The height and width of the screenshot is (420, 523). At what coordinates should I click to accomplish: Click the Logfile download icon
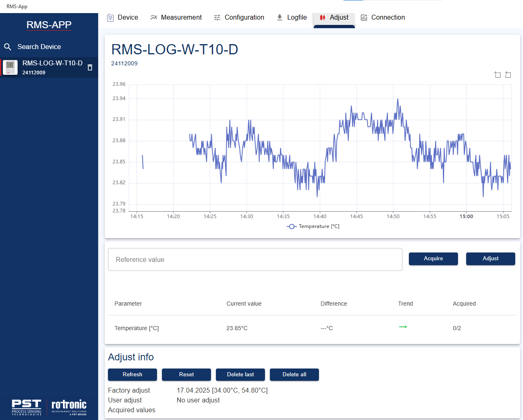click(x=280, y=18)
